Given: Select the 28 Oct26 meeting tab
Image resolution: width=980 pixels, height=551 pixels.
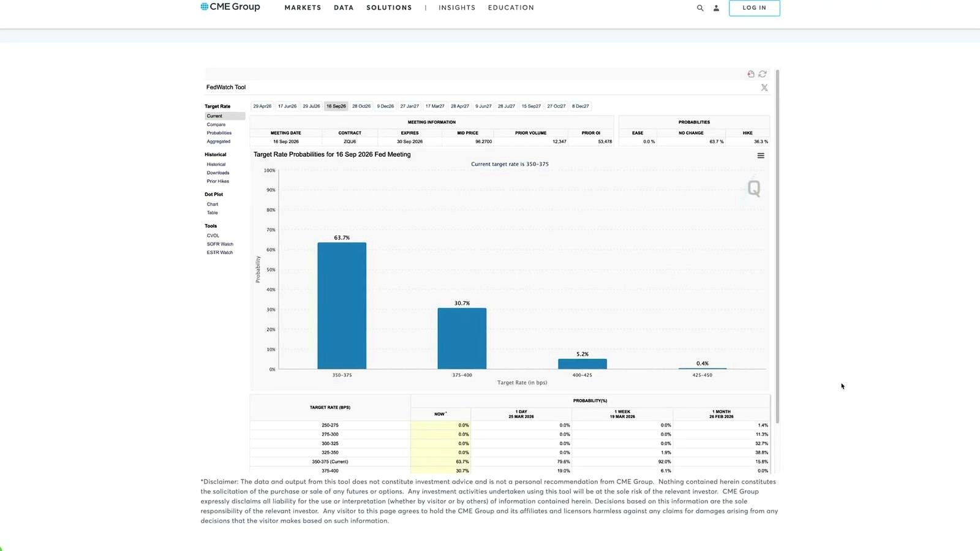Looking at the screenshot, I should point(361,107).
